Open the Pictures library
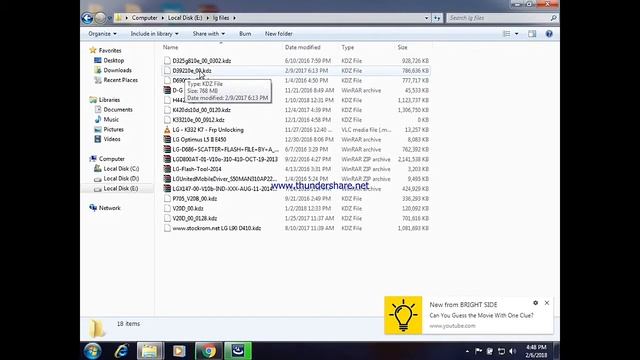Viewport: 640px width, 360px height. (113, 129)
